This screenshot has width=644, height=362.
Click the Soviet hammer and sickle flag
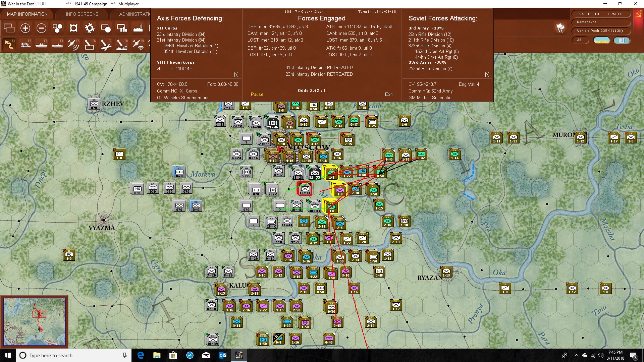click(x=638, y=14)
